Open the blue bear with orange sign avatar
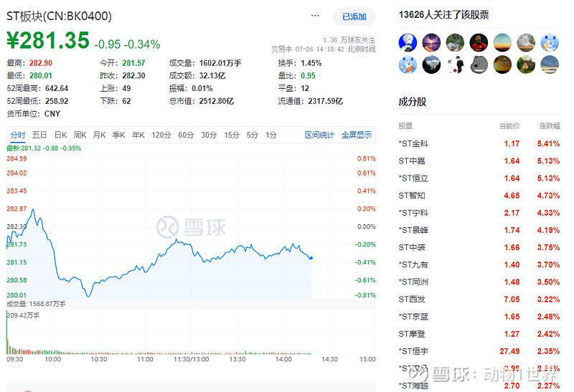This screenshot has width=574, height=392. pyautogui.click(x=408, y=64)
